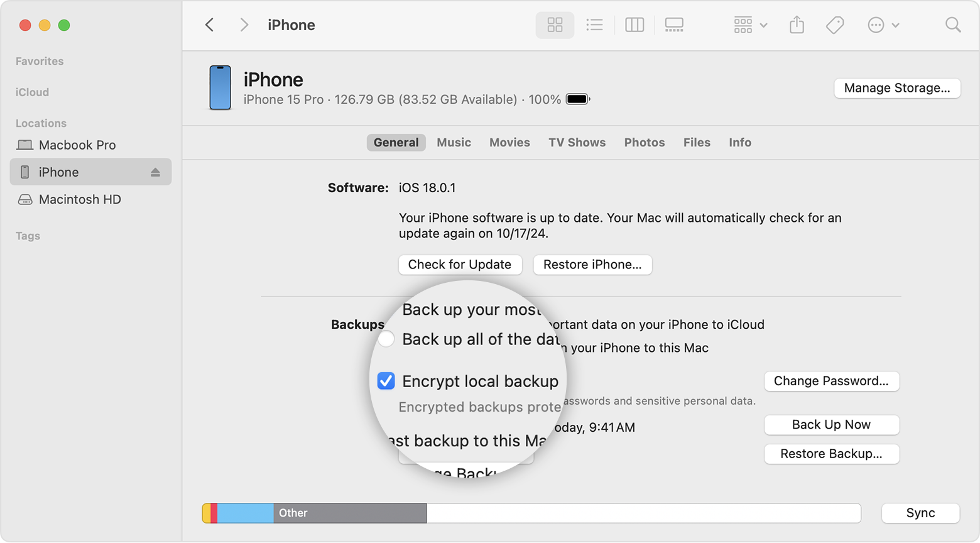The image size is (980, 543).
Task: Open the General tab
Action: (396, 143)
